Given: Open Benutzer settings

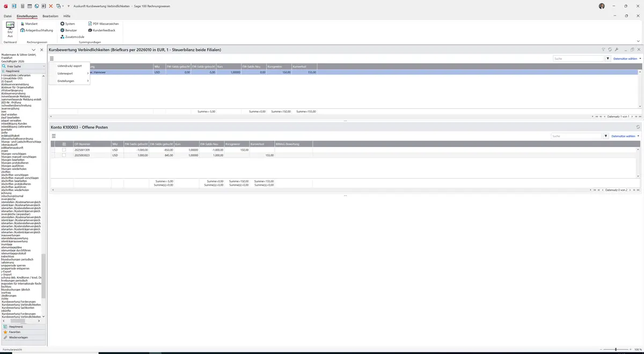Looking at the screenshot, I should (69, 30).
